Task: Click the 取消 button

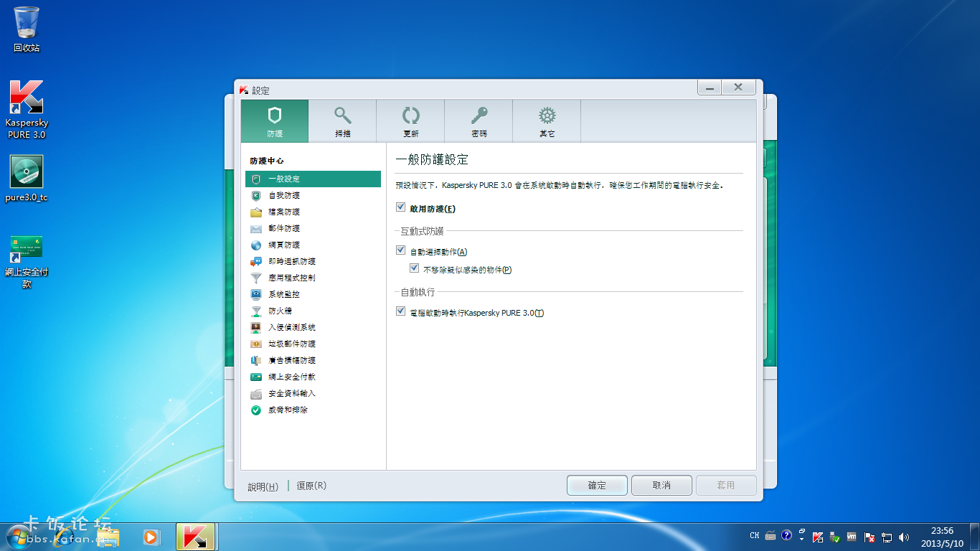Action: coord(661,486)
